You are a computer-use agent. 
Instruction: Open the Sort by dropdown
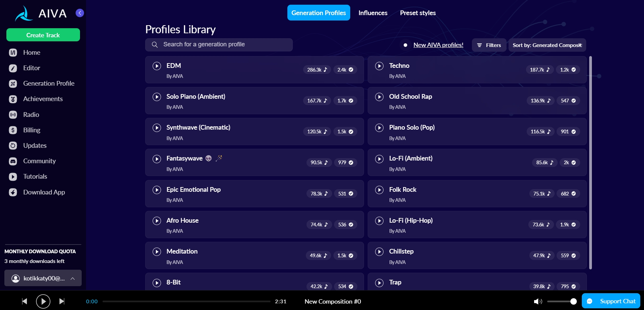(547, 45)
